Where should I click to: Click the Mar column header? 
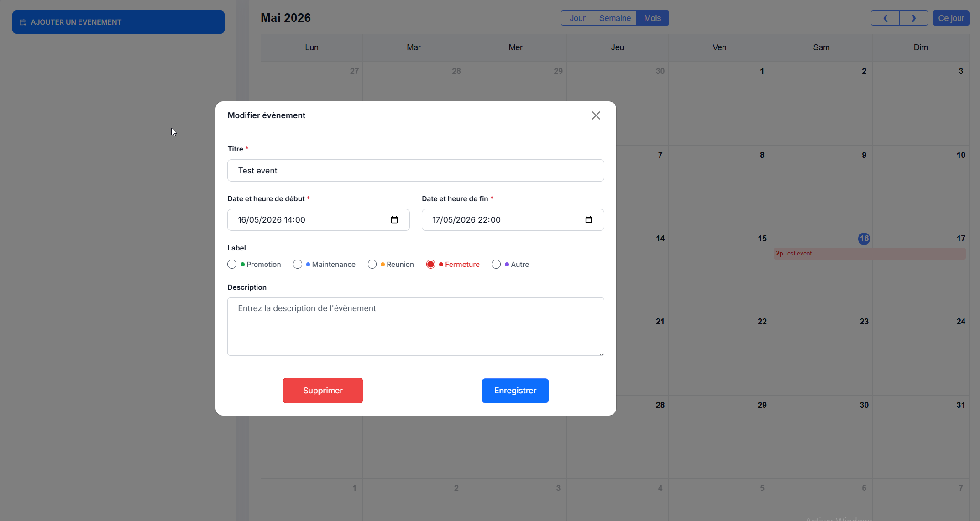414,47
